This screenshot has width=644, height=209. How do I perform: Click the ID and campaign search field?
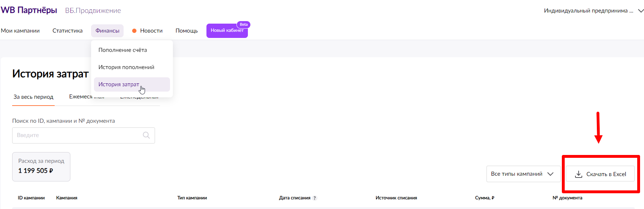point(77,135)
